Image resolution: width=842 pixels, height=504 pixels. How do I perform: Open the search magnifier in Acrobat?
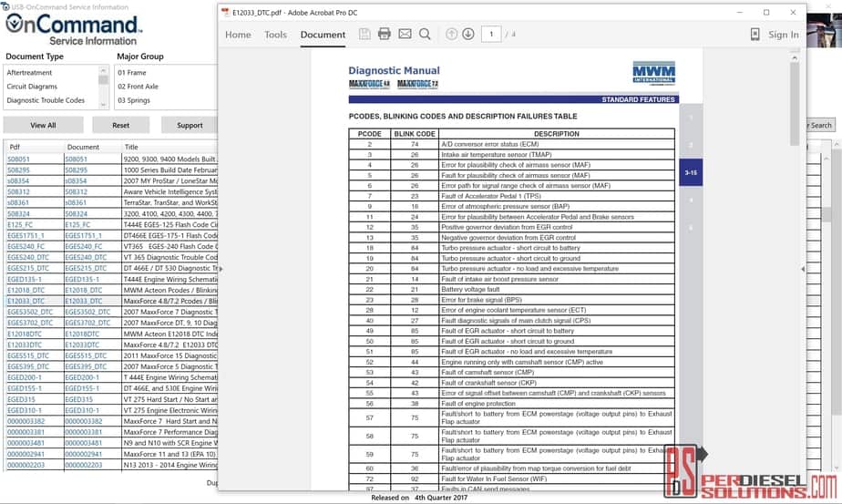[425, 34]
